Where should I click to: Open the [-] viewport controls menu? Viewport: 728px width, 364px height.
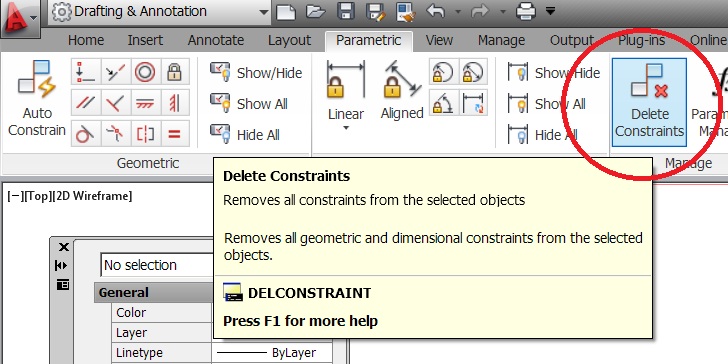pyautogui.click(x=15, y=196)
